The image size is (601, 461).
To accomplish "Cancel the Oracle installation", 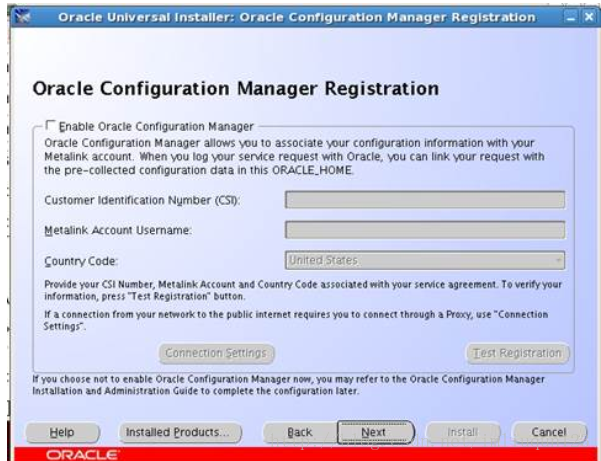I will 549,432.
